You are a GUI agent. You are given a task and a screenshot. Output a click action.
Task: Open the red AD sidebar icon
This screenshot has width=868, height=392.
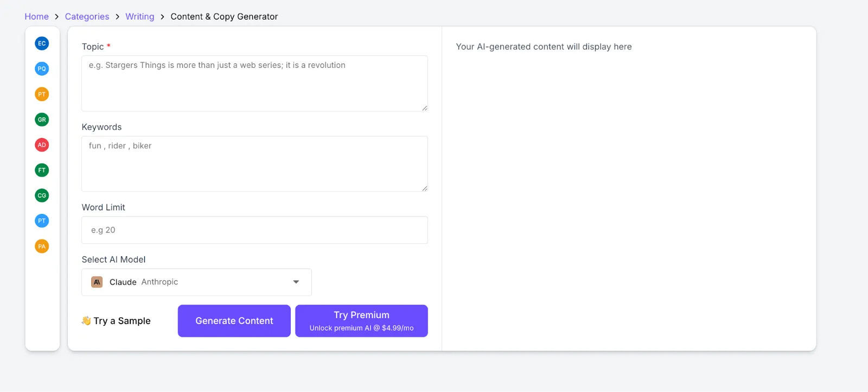tap(42, 145)
